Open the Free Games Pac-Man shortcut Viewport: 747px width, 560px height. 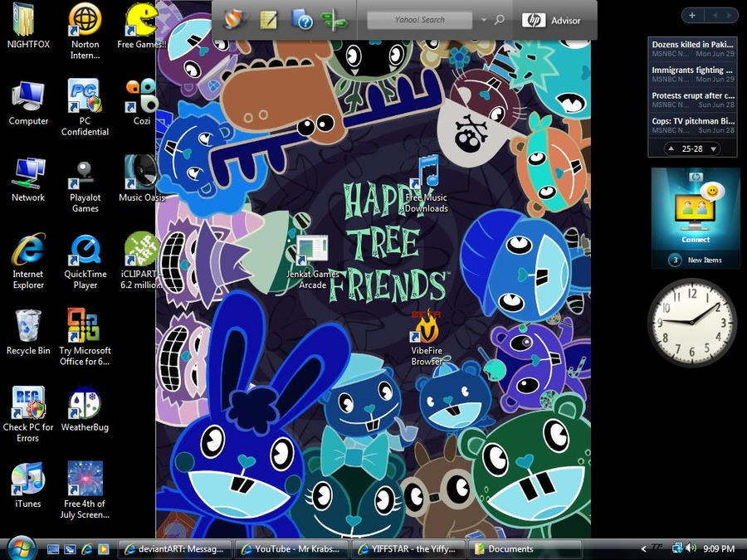tap(141, 27)
